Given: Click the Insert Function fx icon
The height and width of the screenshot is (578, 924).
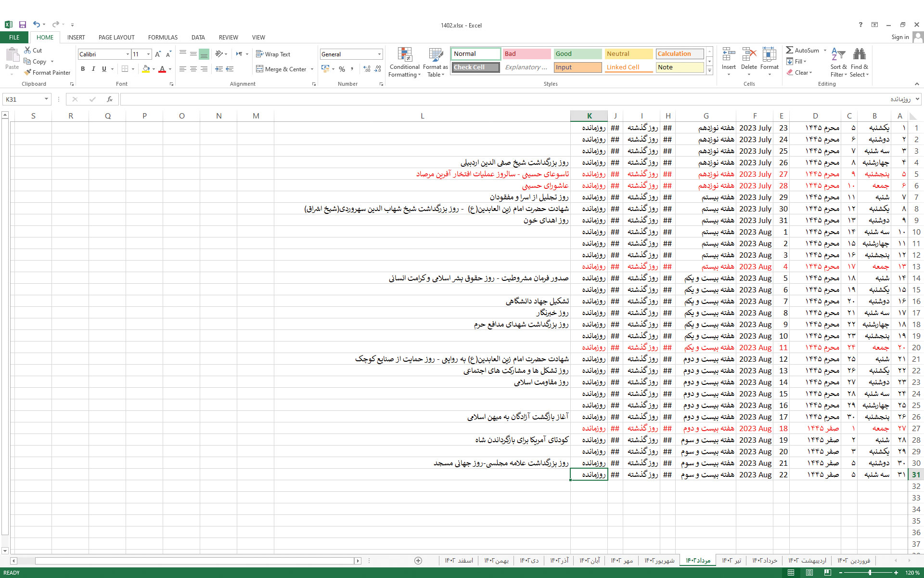Looking at the screenshot, I should (110, 99).
